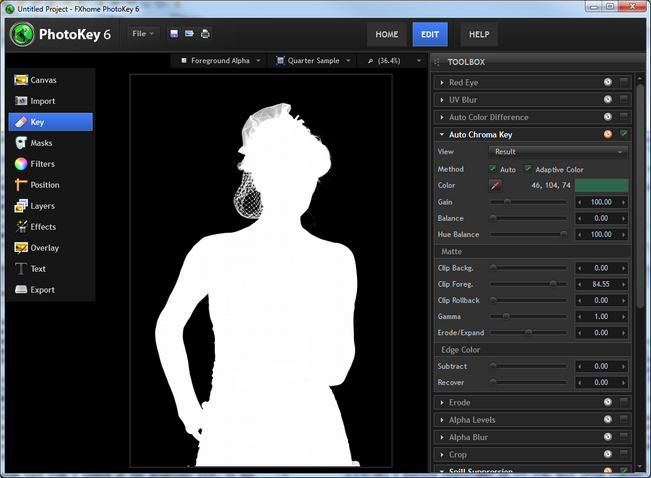
Task: Click the export image toolbar icon
Action: pyautogui.click(x=189, y=34)
